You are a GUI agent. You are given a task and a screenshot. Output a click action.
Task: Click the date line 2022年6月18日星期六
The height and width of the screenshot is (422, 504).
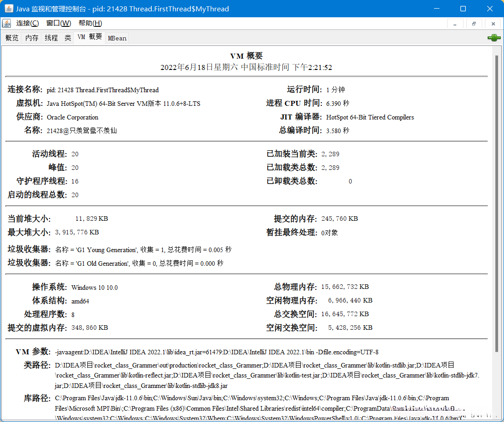pos(246,67)
